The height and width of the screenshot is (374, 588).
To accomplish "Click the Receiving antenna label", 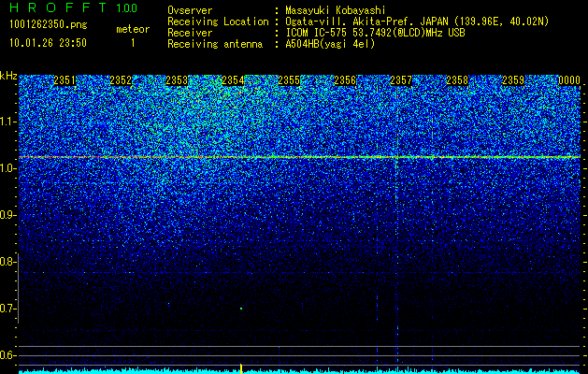I will 215,44.
